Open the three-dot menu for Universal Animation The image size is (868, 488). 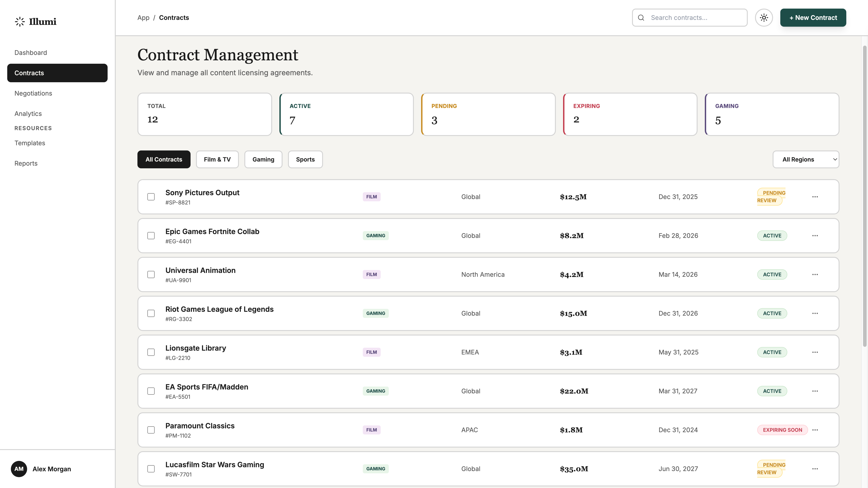coord(815,274)
